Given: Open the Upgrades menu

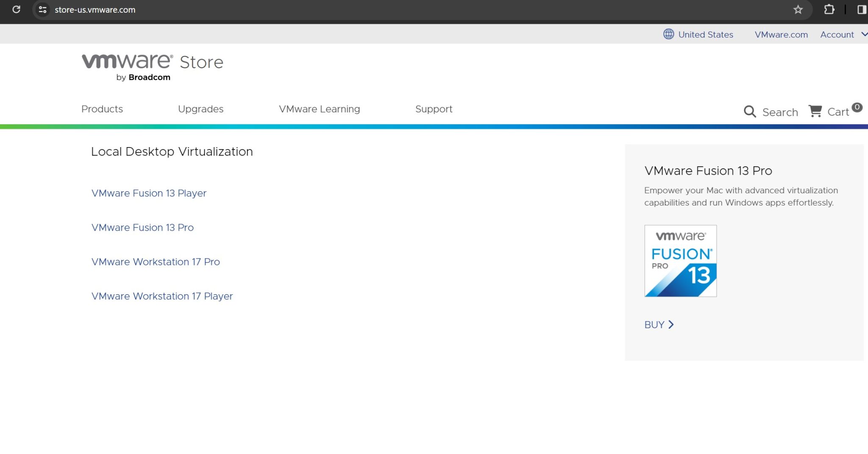Looking at the screenshot, I should coord(201,109).
